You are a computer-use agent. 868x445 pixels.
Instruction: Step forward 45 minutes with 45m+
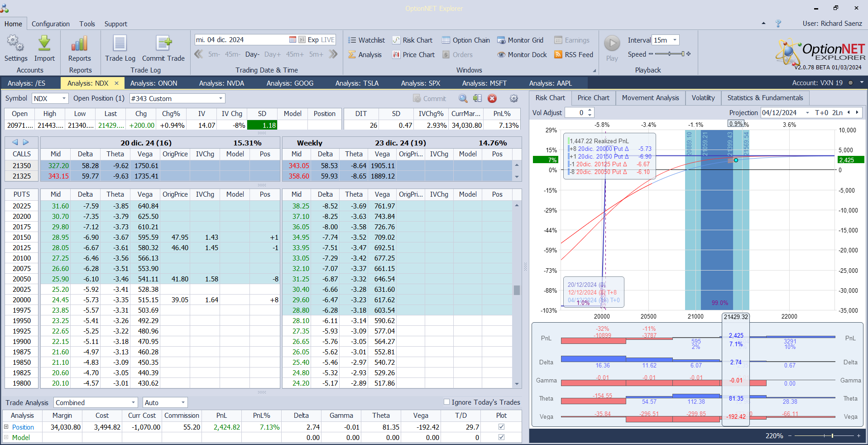click(x=295, y=54)
